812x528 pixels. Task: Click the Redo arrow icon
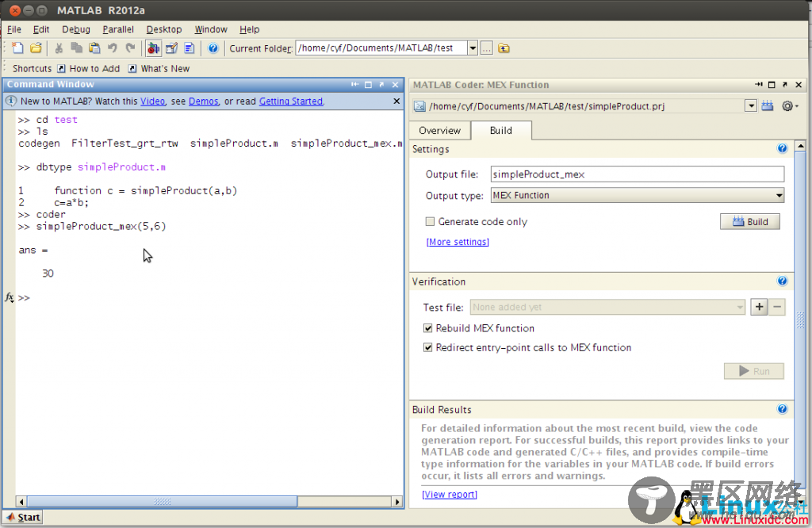(131, 48)
